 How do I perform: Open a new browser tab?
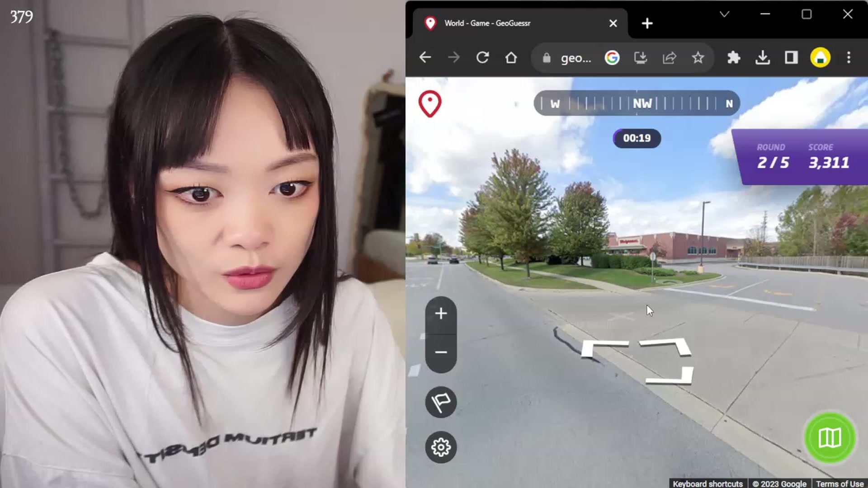pyautogui.click(x=647, y=23)
